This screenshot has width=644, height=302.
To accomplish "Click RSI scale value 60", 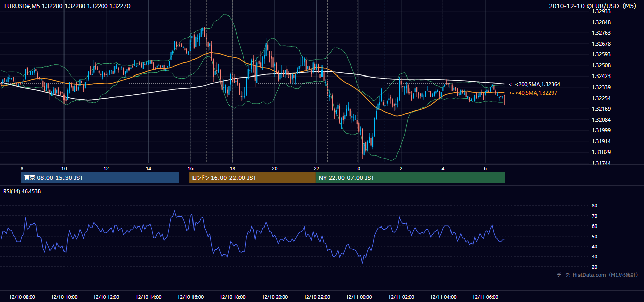I will pos(595,226).
